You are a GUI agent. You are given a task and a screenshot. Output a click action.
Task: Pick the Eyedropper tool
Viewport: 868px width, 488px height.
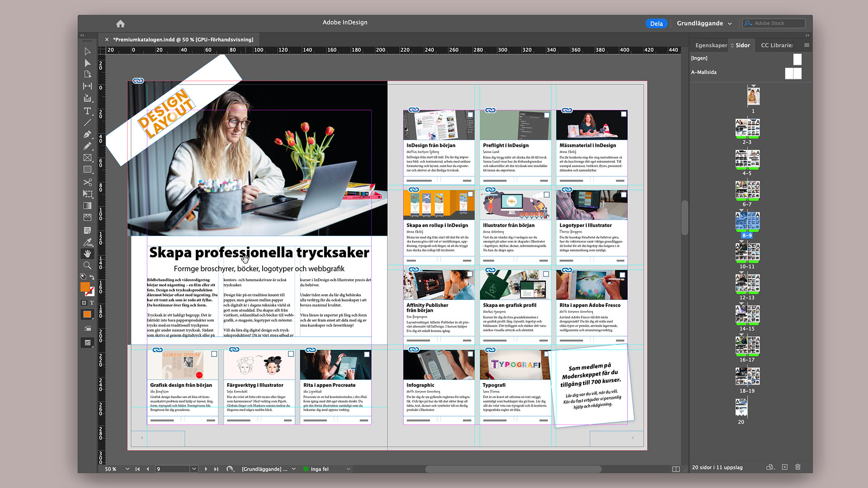87,242
